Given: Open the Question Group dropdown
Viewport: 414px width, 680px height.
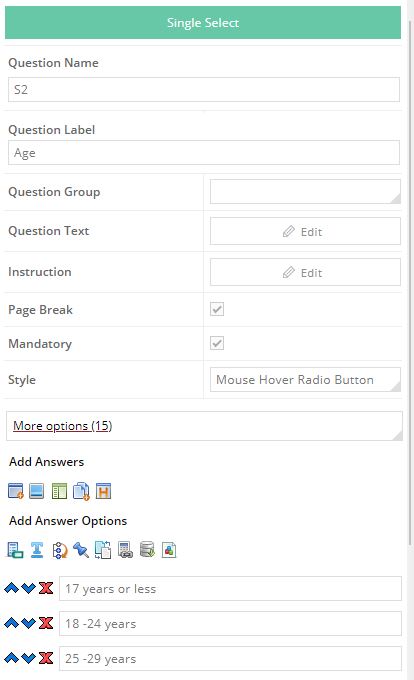Looking at the screenshot, I should click(305, 191).
